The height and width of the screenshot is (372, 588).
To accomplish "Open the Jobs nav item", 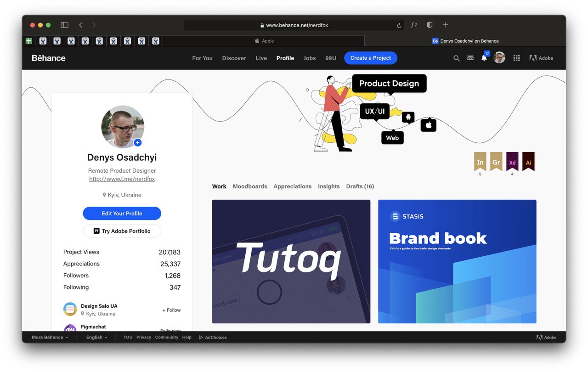I will [x=310, y=58].
